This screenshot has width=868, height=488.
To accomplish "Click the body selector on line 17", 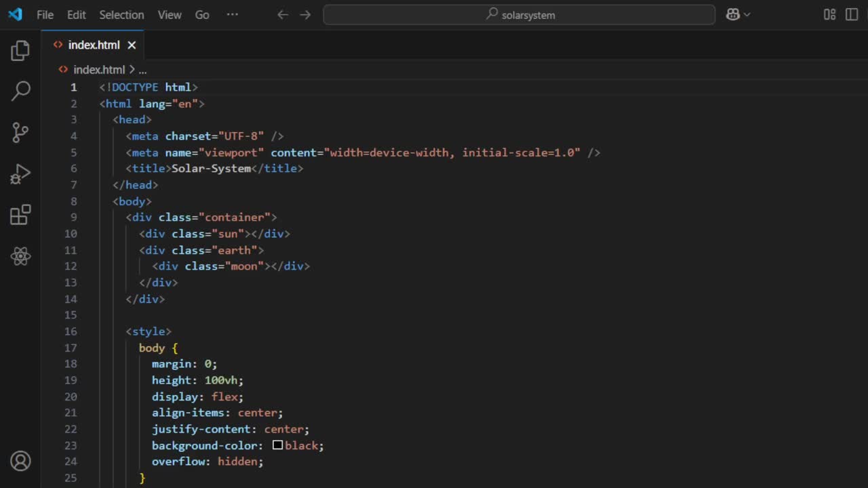I will (x=152, y=348).
